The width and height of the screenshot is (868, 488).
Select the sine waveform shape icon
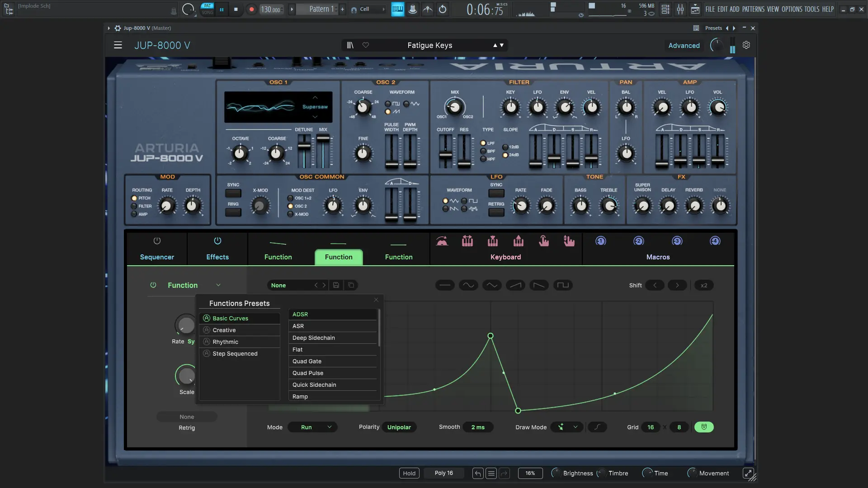[468, 285]
